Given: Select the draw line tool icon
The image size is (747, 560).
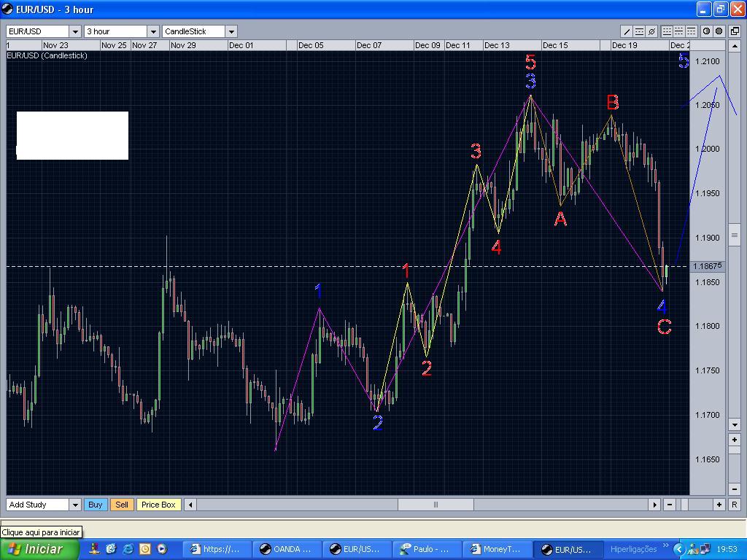Looking at the screenshot, I should coord(627,31).
